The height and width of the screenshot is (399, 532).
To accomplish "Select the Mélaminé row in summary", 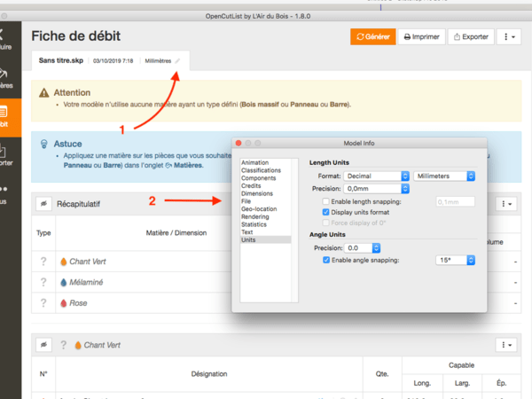I will (276, 282).
